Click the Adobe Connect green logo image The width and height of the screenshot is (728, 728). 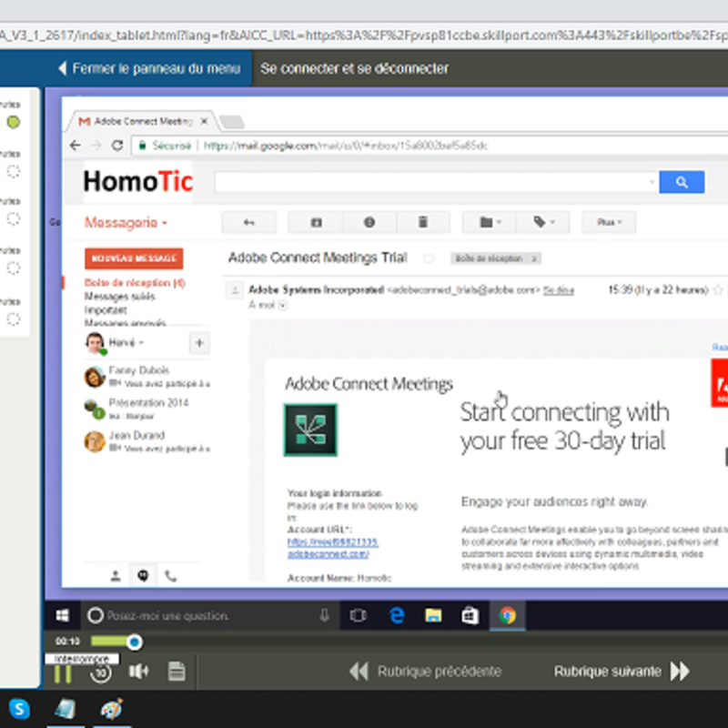point(310,430)
